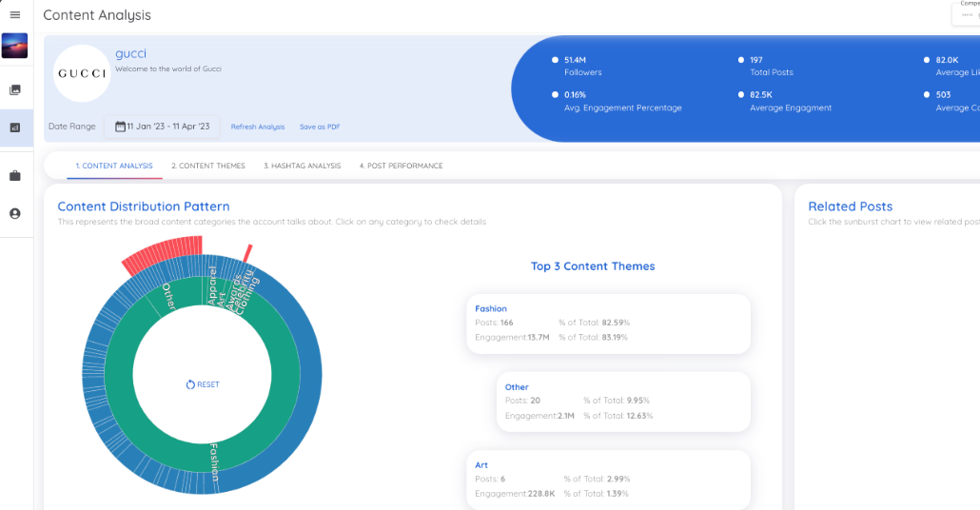Select the Apparel segment of the sunburst
The height and width of the screenshot is (510, 980).
[x=212, y=286]
